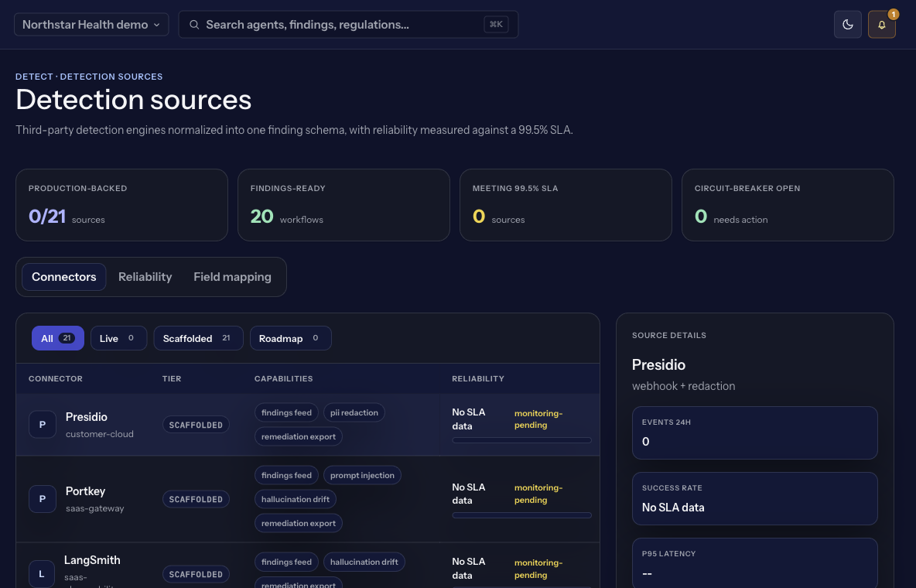Screen dimensions: 916x588
Task: Switch to the Reliability tab
Action: (145, 277)
